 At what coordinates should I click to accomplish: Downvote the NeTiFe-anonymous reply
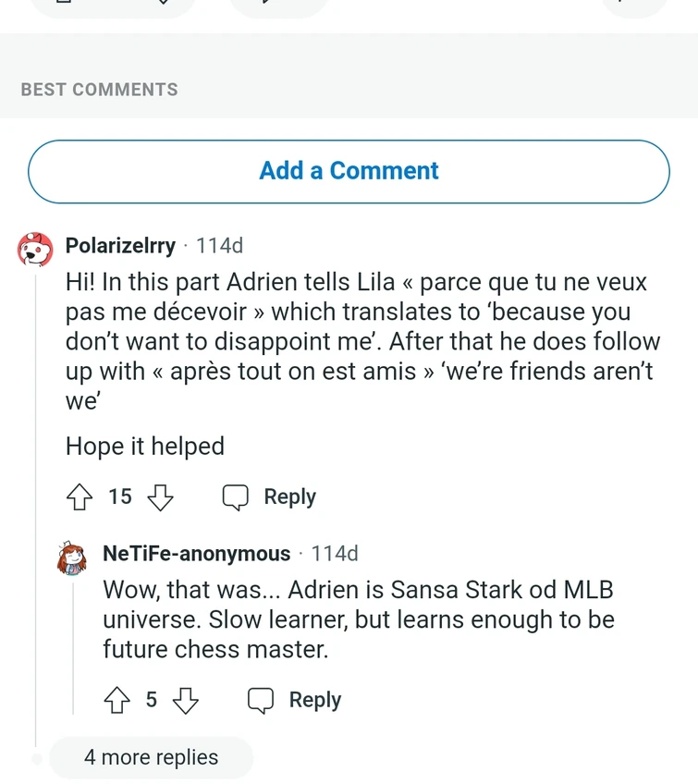tap(186, 701)
